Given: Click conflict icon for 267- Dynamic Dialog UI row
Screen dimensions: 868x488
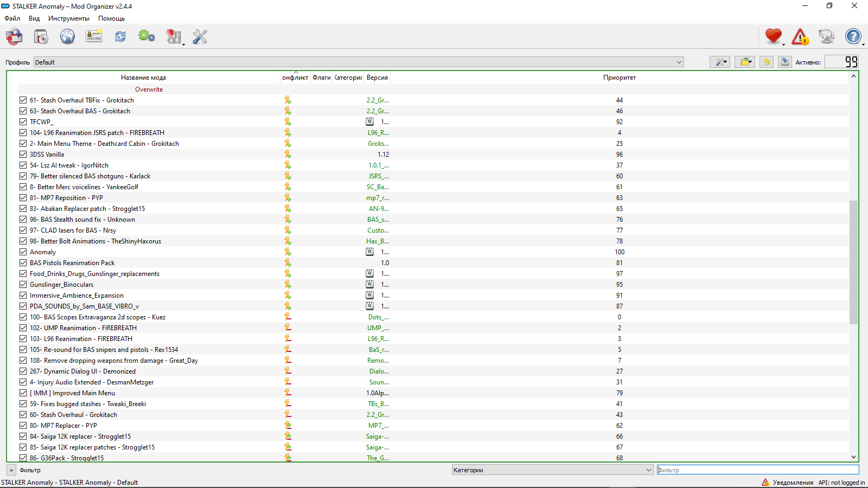Looking at the screenshot, I should tap(288, 371).
